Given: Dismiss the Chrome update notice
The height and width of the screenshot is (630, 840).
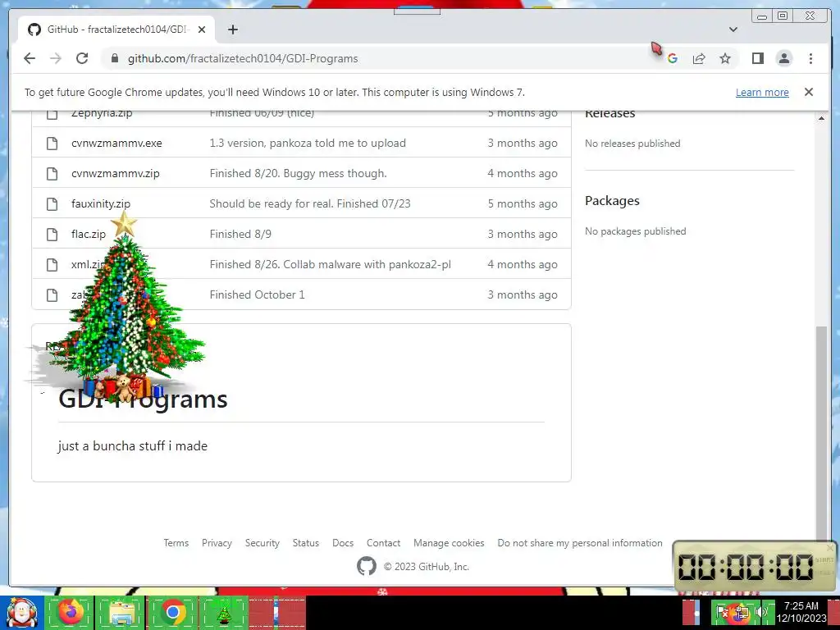Looking at the screenshot, I should click(808, 92).
